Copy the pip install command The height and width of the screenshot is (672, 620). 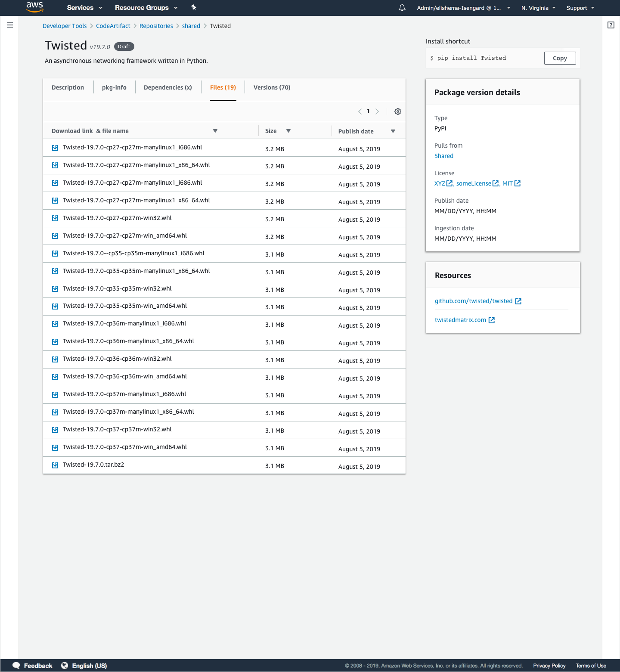[560, 58]
